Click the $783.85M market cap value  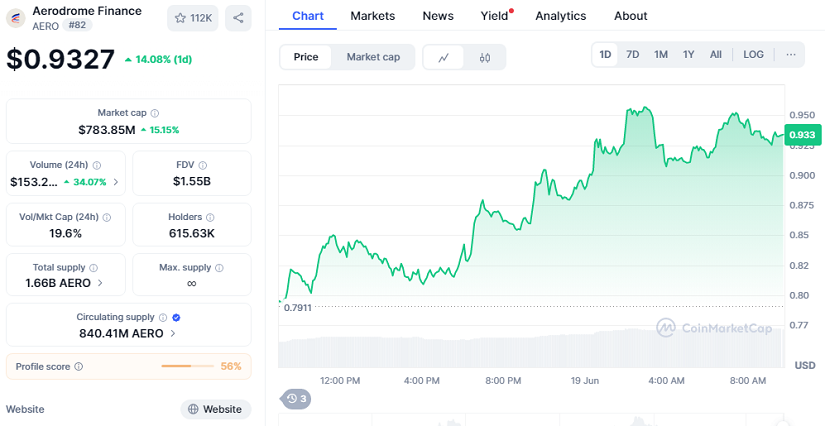point(107,129)
